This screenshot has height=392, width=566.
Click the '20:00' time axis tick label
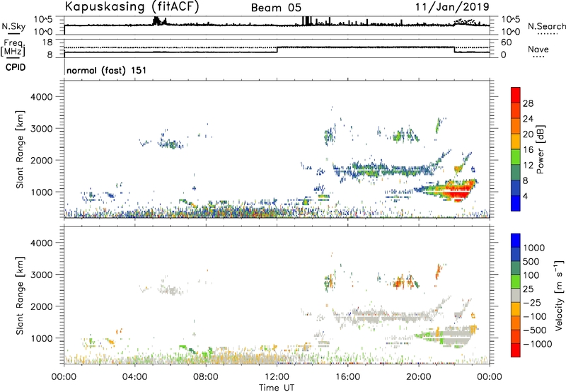click(x=419, y=377)
